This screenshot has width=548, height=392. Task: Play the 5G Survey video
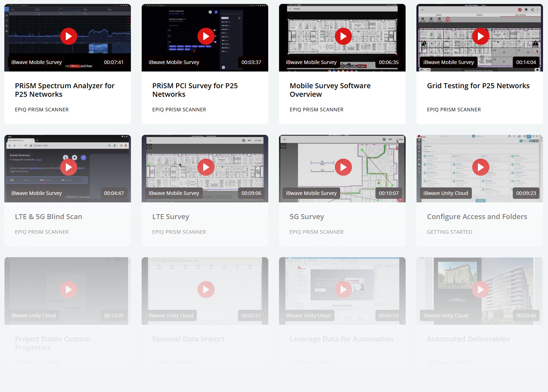[x=343, y=167]
